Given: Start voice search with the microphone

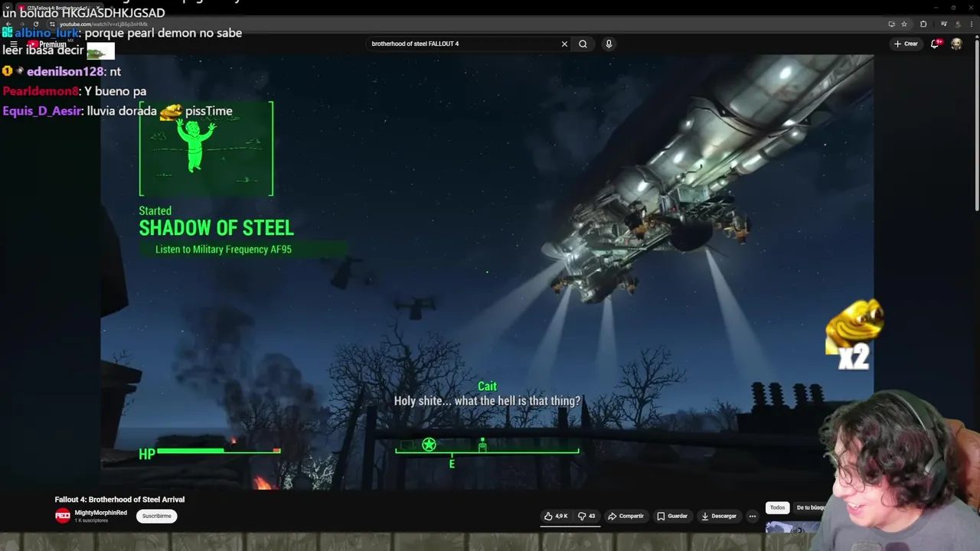Looking at the screenshot, I should [x=609, y=44].
